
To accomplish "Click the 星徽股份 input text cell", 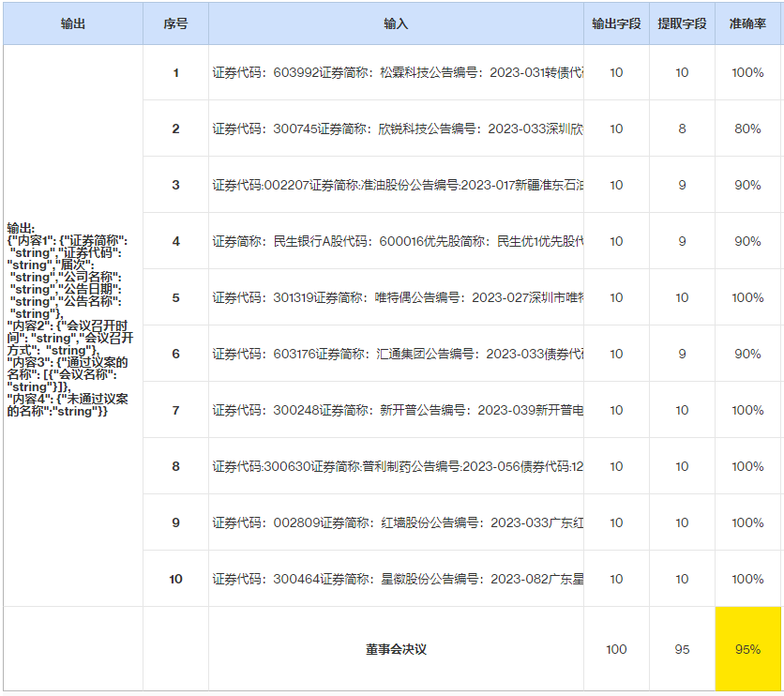I will [x=396, y=579].
